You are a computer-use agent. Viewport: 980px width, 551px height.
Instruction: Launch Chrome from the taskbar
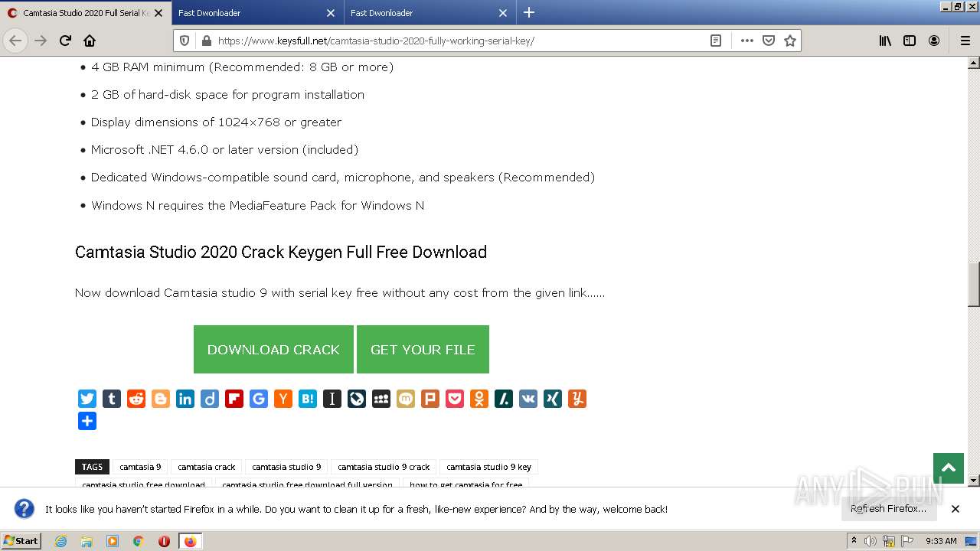139,541
